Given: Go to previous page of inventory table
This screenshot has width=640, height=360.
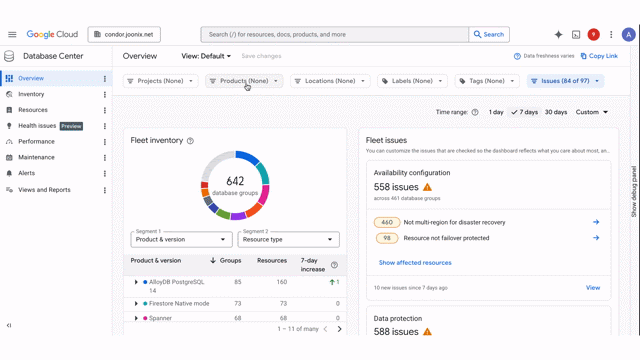Looking at the screenshot, I should click(325, 329).
